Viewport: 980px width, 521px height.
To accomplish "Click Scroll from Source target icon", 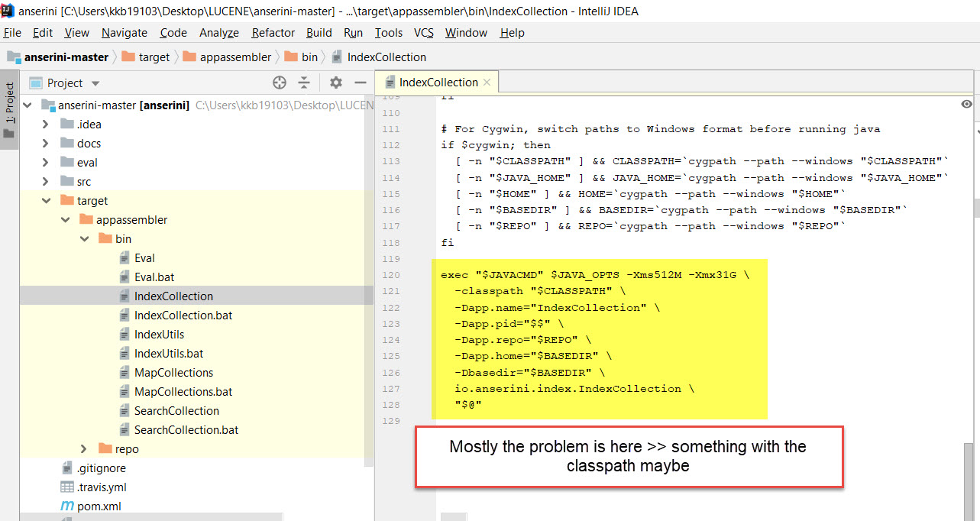I will coord(280,83).
